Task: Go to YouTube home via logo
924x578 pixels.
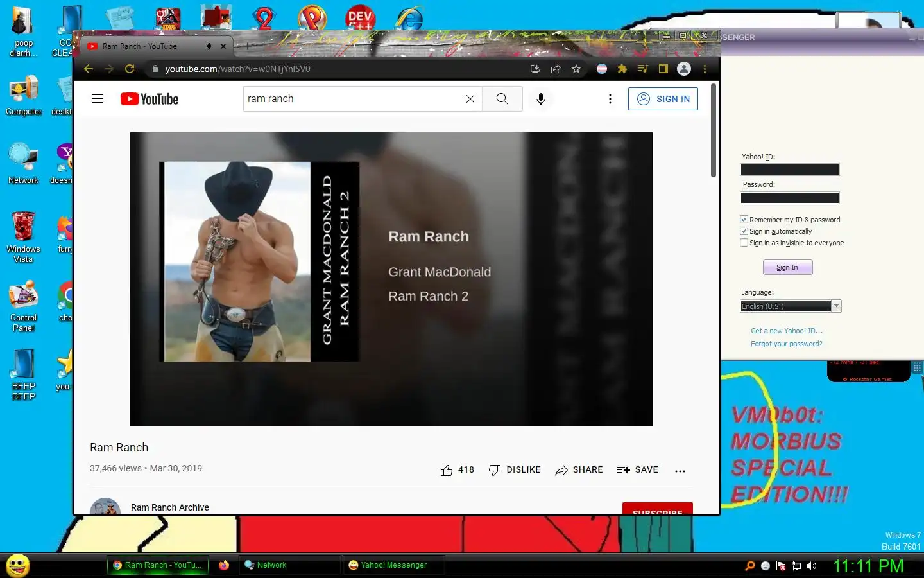Action: point(150,99)
